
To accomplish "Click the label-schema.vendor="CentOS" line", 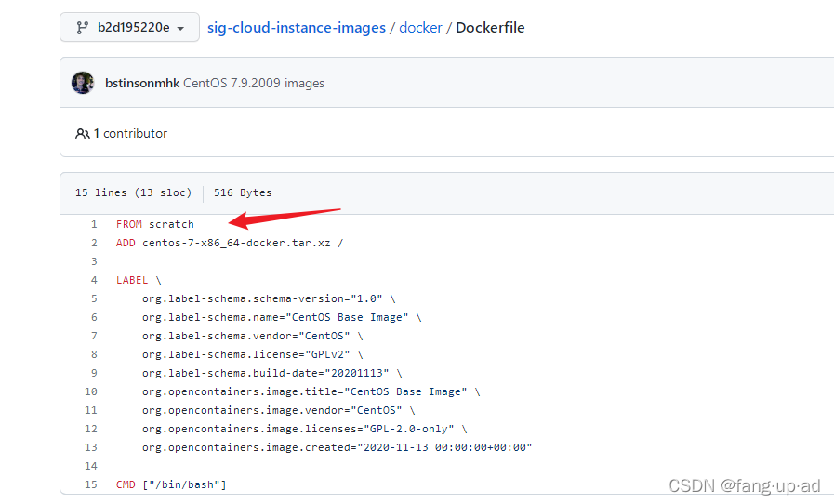I will (x=253, y=336).
